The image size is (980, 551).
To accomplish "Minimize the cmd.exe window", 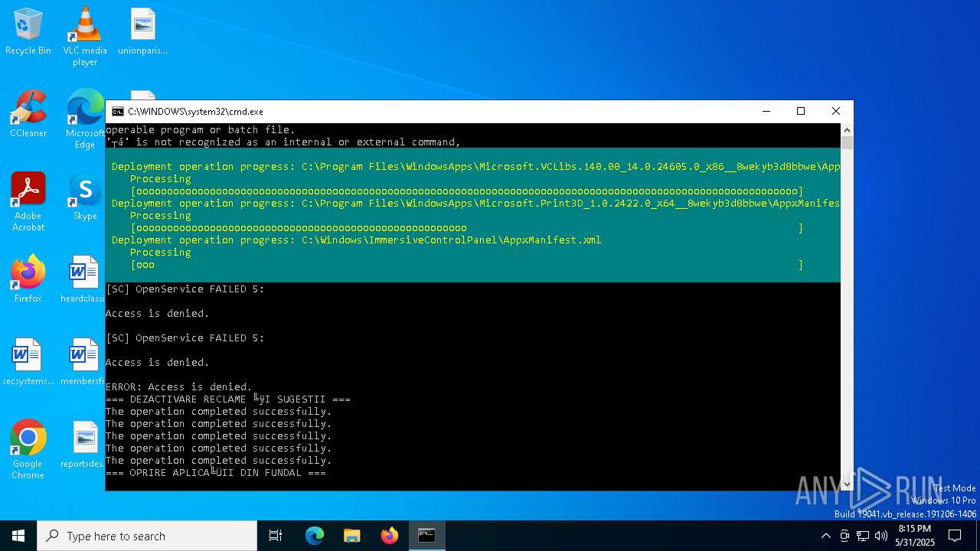I will 766,111.
